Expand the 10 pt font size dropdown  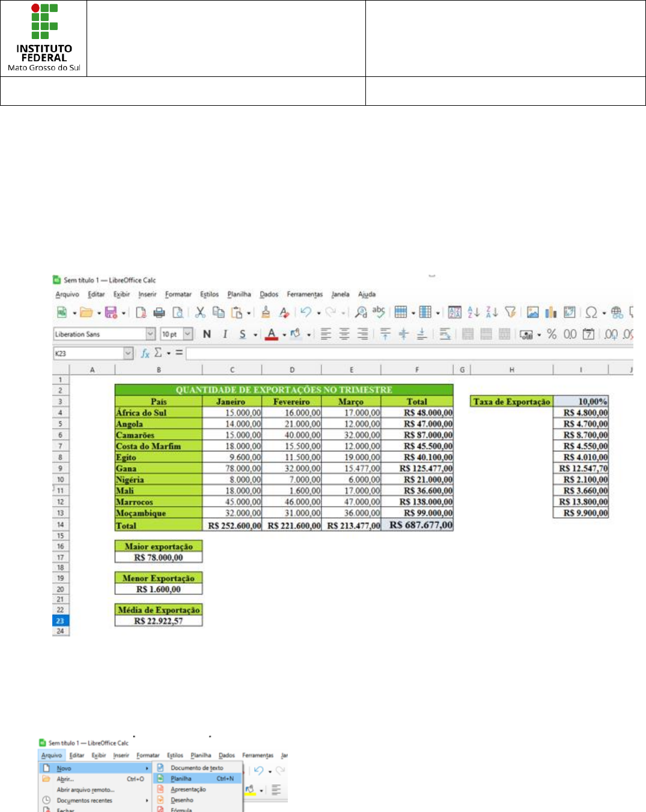[188, 334]
